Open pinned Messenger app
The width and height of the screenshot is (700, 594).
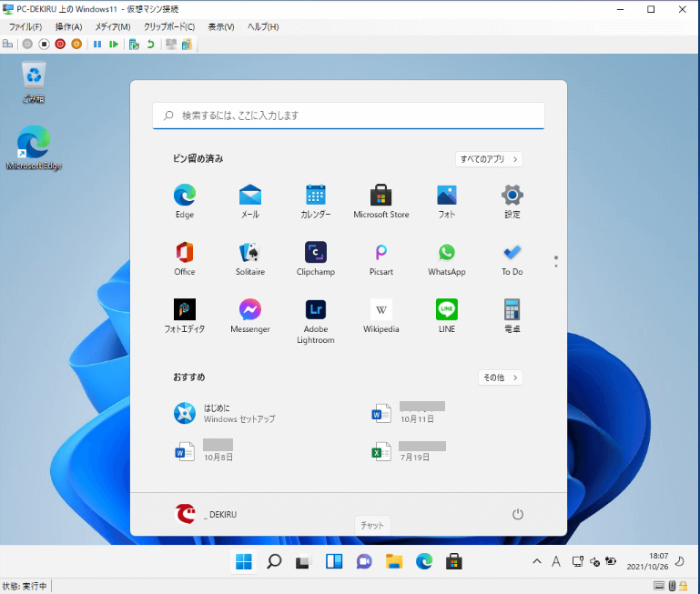point(250,316)
